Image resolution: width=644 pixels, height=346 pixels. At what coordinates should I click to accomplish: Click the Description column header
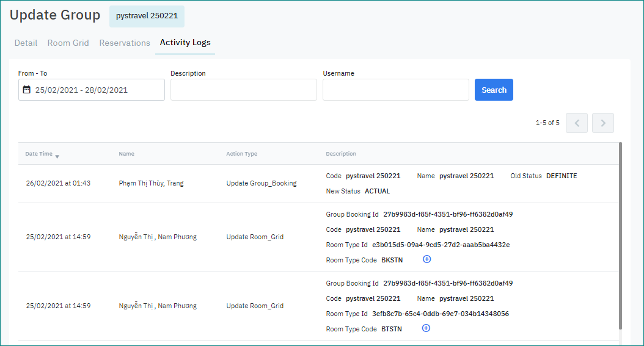tap(341, 154)
